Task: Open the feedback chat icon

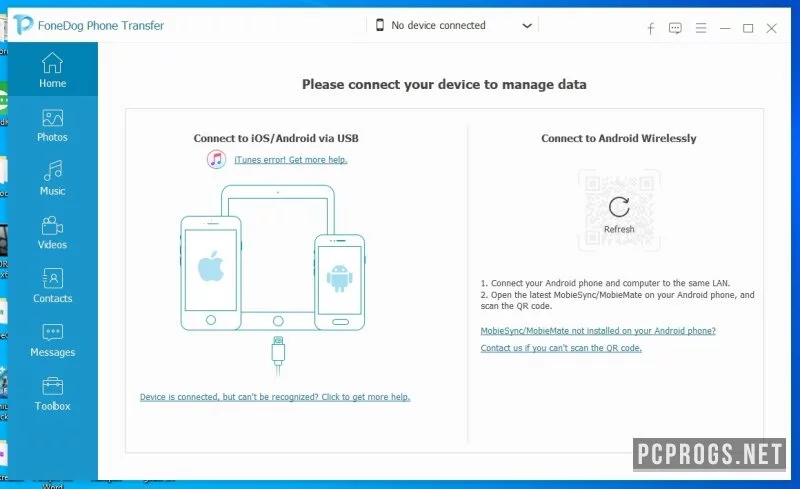Action: coord(675,28)
